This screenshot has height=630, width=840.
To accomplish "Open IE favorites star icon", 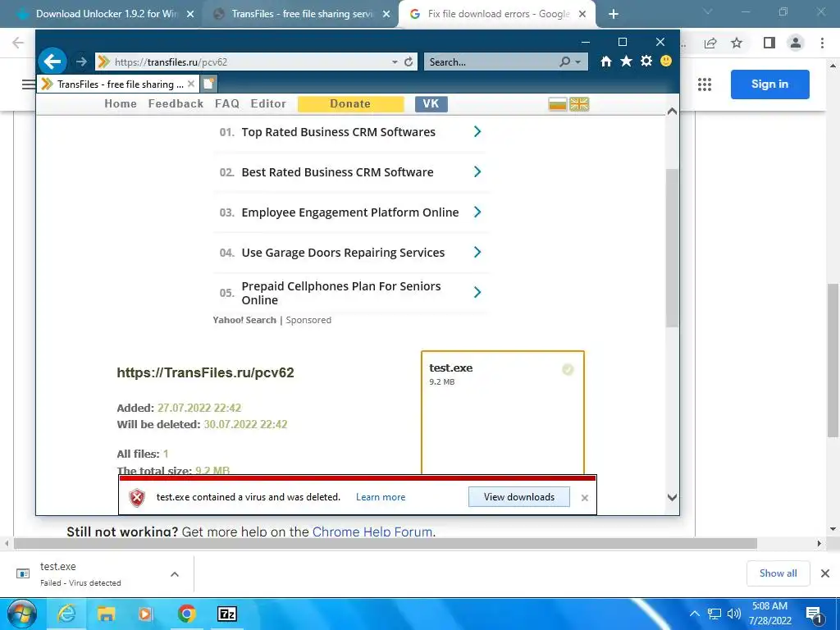I will 626,61.
